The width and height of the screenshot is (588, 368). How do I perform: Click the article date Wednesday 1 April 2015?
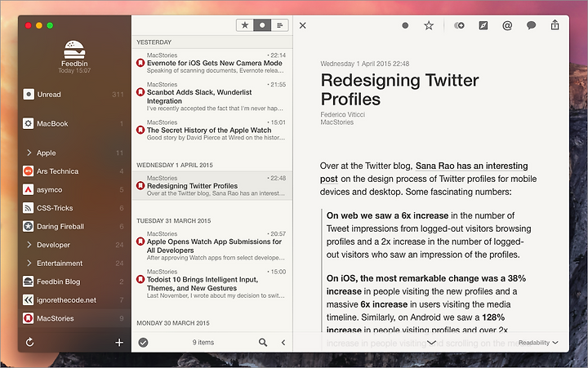[365, 64]
